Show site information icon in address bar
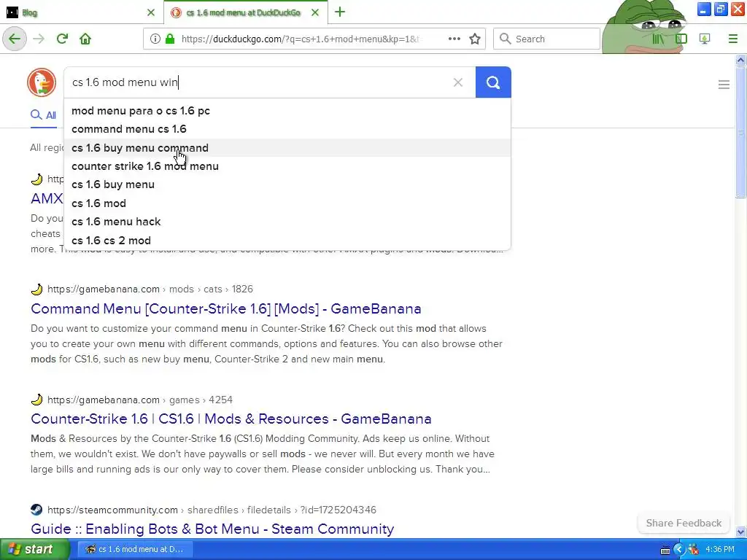Image resolution: width=747 pixels, height=560 pixels. point(155,39)
